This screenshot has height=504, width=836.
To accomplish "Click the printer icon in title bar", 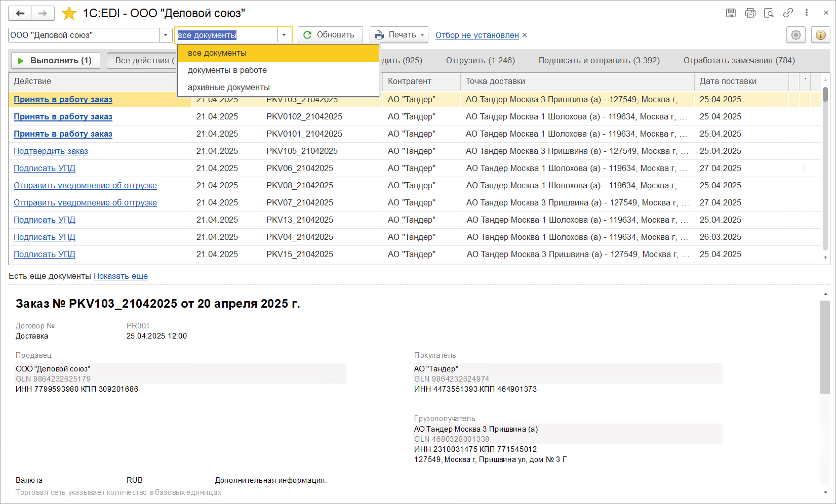I will pyautogui.click(x=750, y=13).
